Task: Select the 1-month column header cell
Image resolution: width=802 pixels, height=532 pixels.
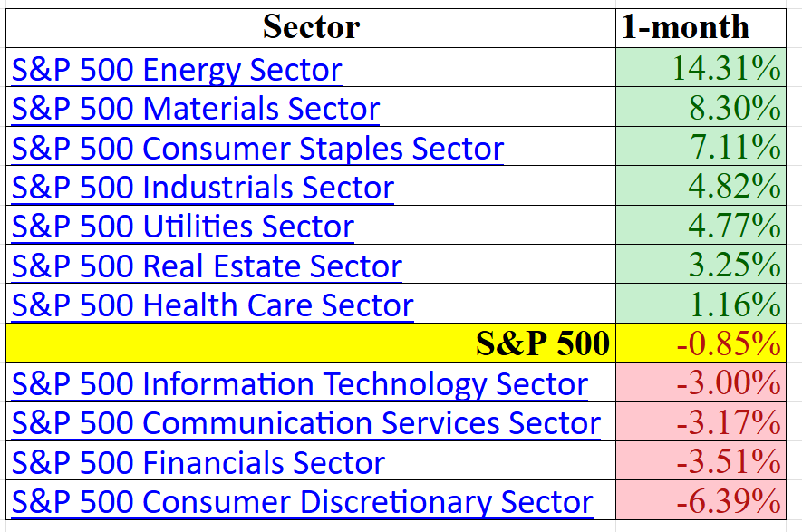Action: pos(701,27)
